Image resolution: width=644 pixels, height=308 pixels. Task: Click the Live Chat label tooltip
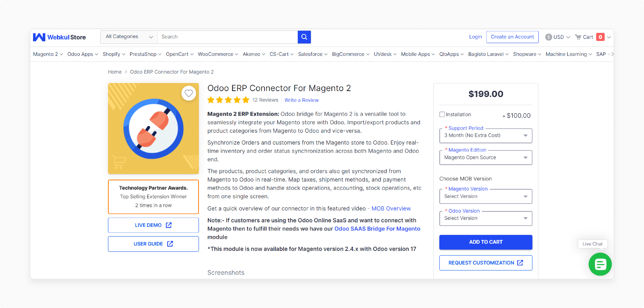[x=592, y=244]
